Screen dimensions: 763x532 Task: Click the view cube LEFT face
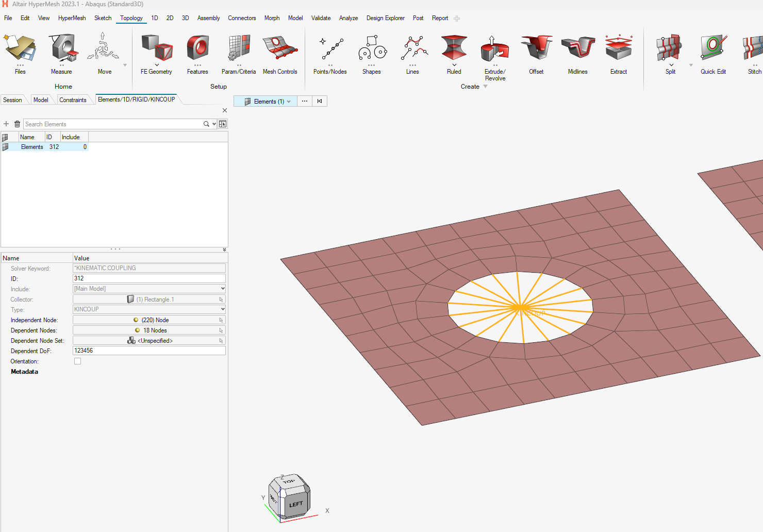point(296,504)
